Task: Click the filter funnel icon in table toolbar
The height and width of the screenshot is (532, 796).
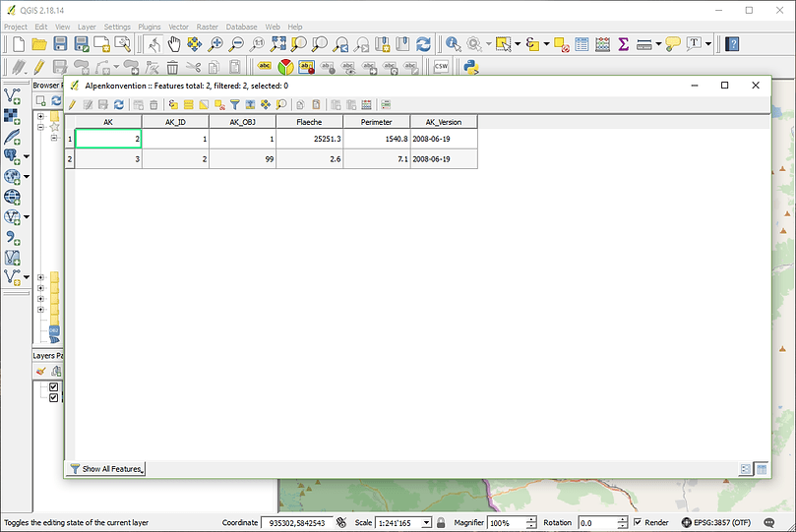Action: (234, 105)
